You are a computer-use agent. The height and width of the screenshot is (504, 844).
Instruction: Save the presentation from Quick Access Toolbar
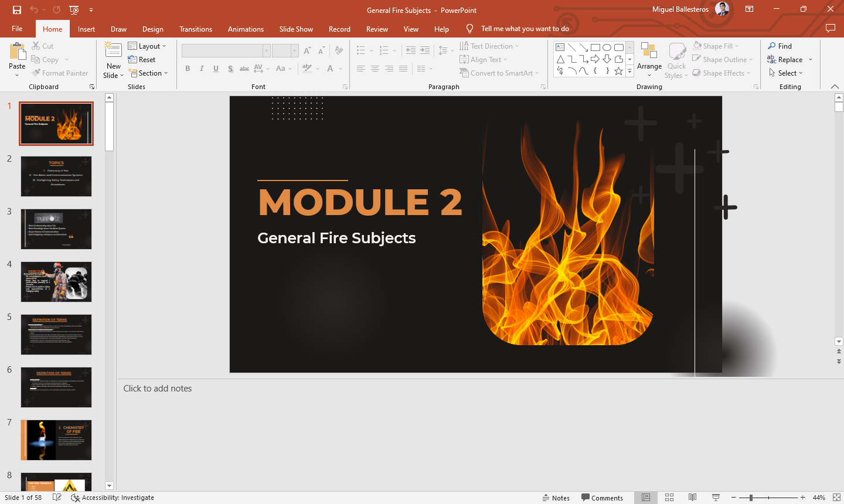[x=17, y=10]
